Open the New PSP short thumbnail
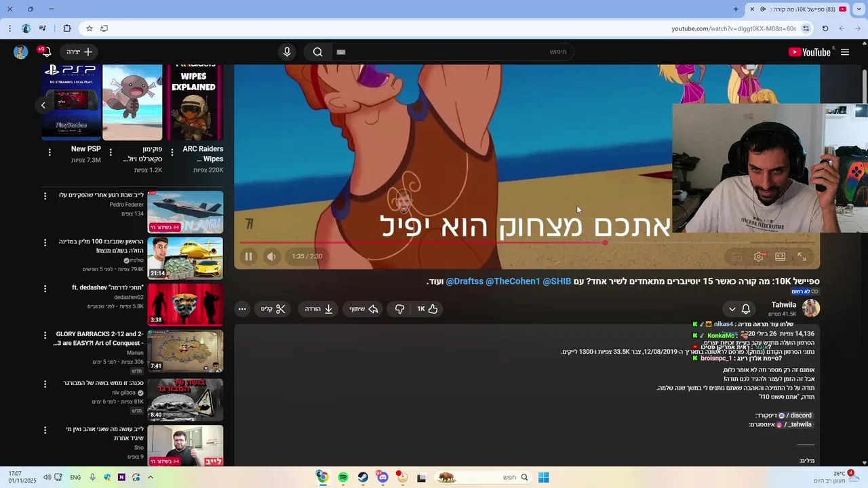This screenshot has width=868, height=488. 72,102
